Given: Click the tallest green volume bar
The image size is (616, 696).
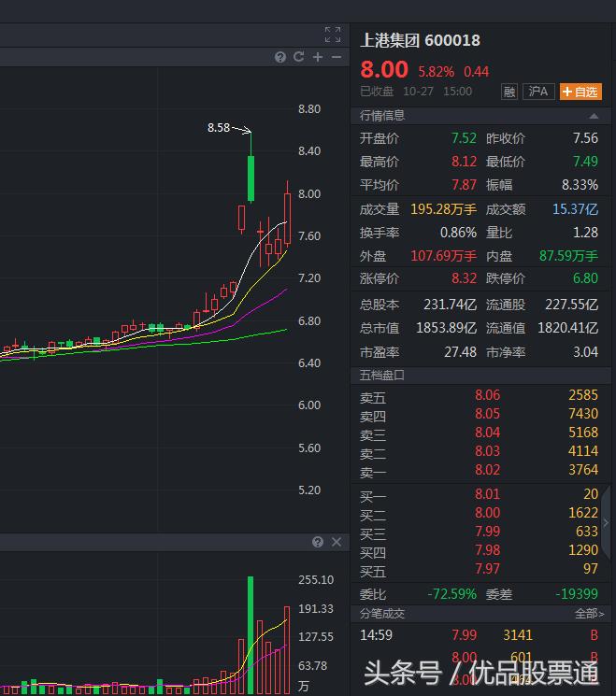Looking at the screenshot, I should coord(251,634).
